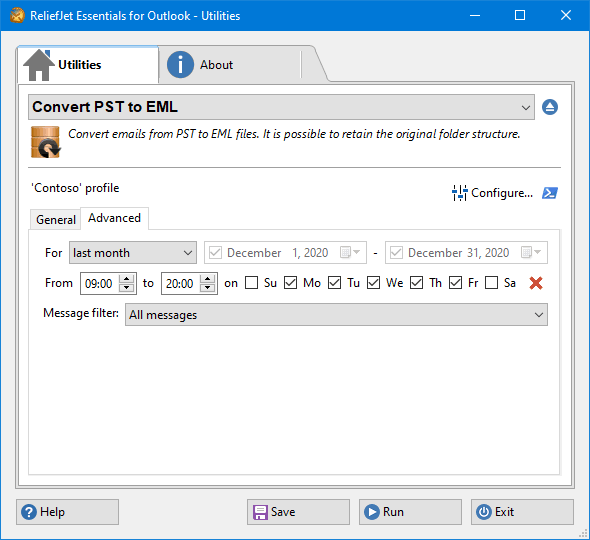
Task: Enable the Su (Sunday) checkbox
Action: pyautogui.click(x=251, y=283)
